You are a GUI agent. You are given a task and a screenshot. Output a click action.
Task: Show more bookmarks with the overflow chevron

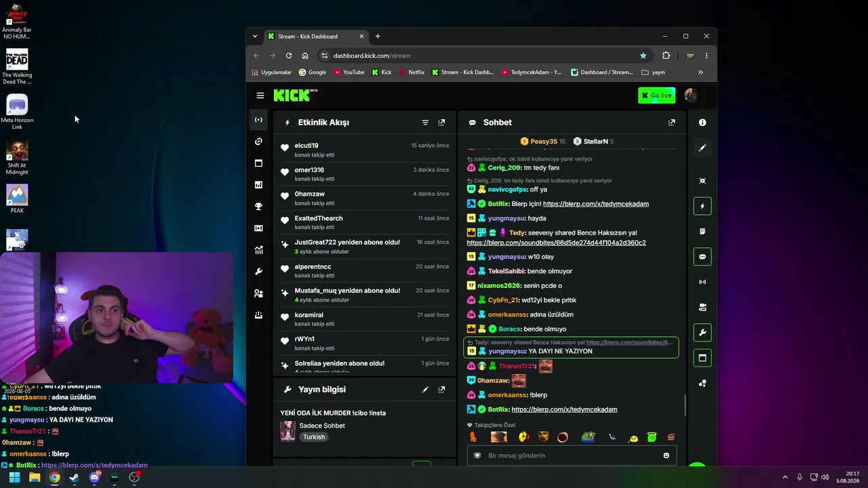pyautogui.click(x=701, y=73)
